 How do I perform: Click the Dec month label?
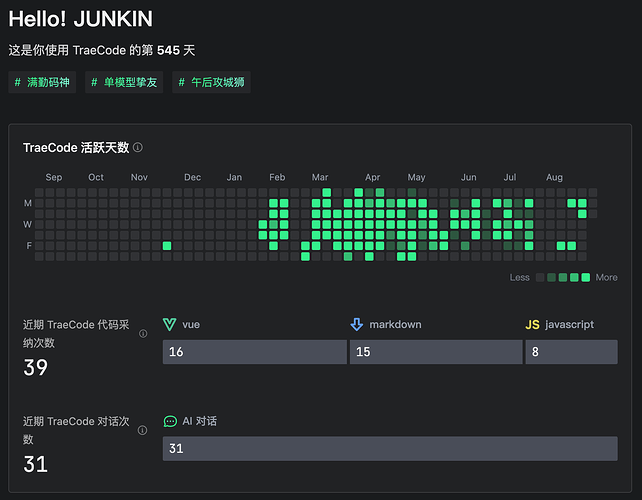(192, 177)
